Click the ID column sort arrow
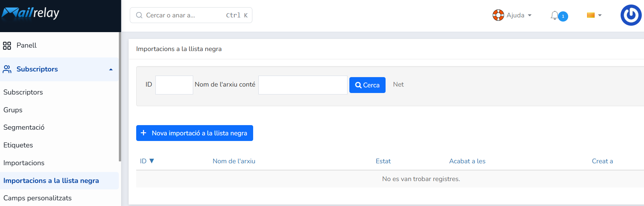The image size is (644, 206). pos(152,161)
